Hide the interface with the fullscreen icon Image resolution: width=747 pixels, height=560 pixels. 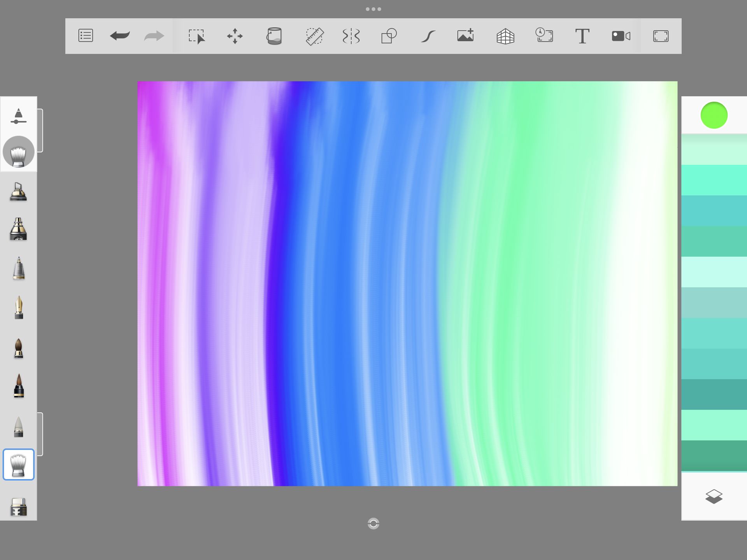661,36
